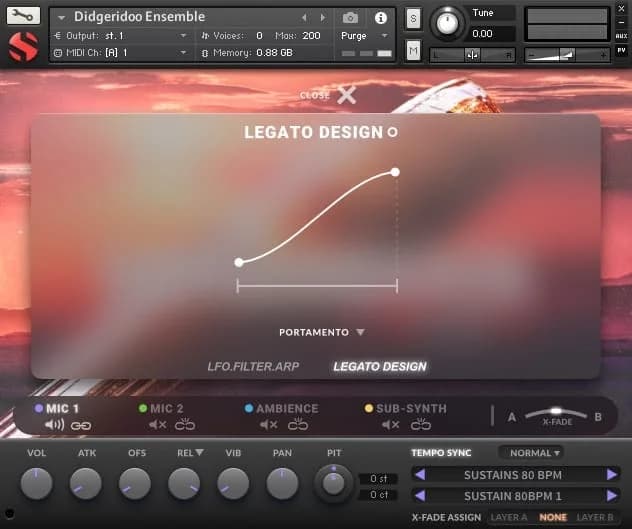Select next SUSTAINS 80 BPM preset arrow

[x=611, y=474]
